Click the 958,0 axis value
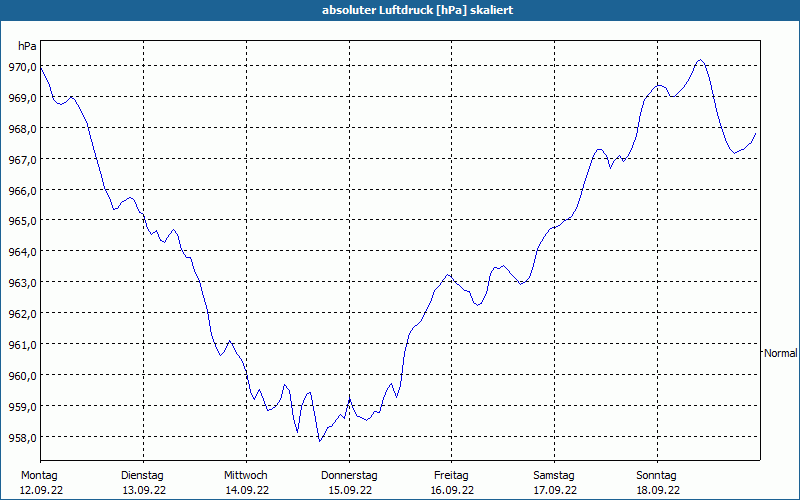This screenshot has width=800, height=500. (22, 438)
